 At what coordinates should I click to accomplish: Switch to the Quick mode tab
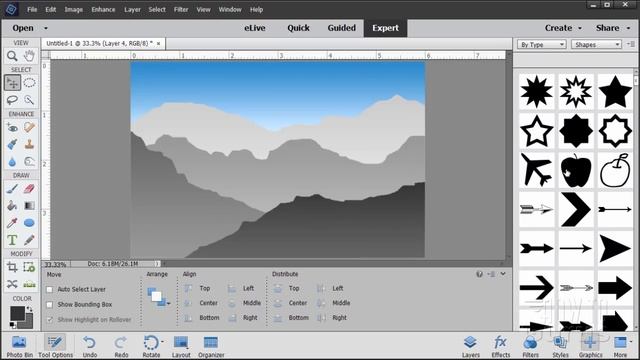(x=298, y=28)
